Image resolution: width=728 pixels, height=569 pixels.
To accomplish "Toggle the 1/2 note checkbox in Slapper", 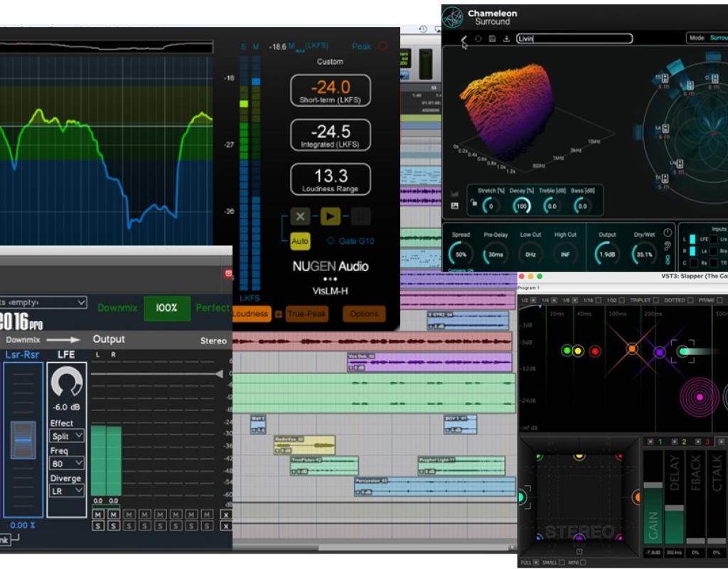I will (x=533, y=301).
